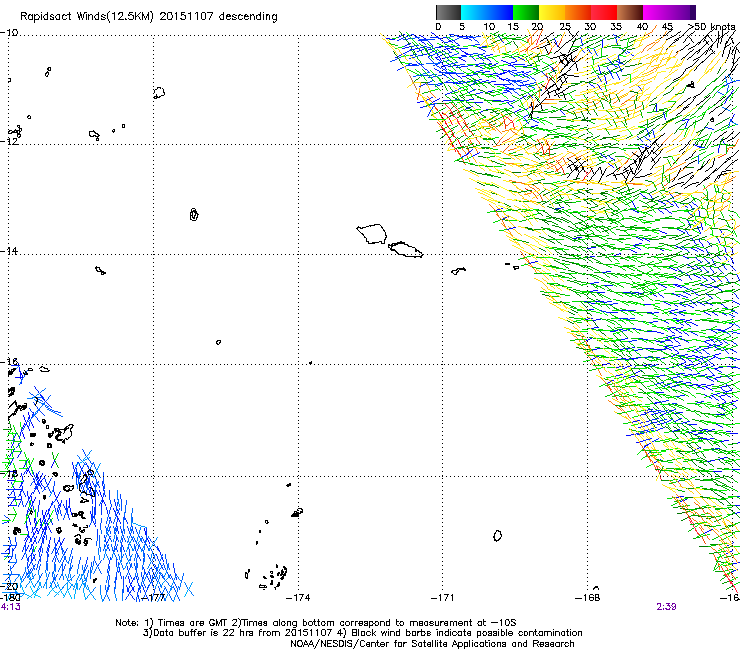Click the '-171' longitude label

point(443,598)
